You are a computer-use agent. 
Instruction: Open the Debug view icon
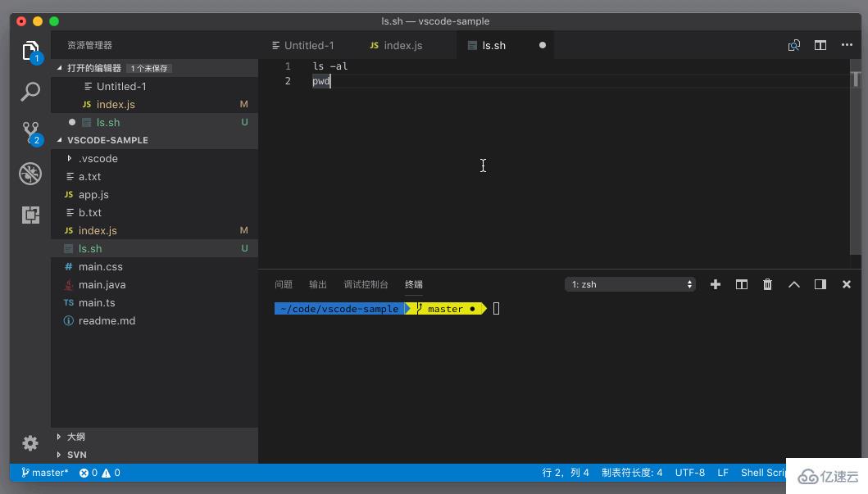[30, 173]
